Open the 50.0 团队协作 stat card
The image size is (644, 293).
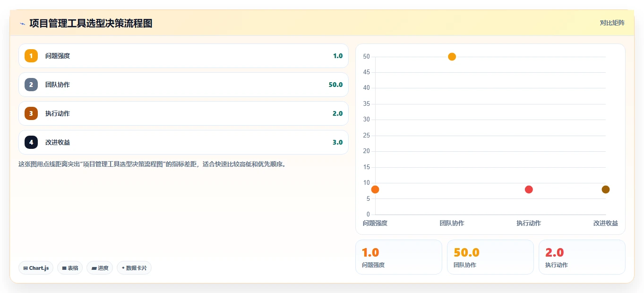(x=490, y=257)
